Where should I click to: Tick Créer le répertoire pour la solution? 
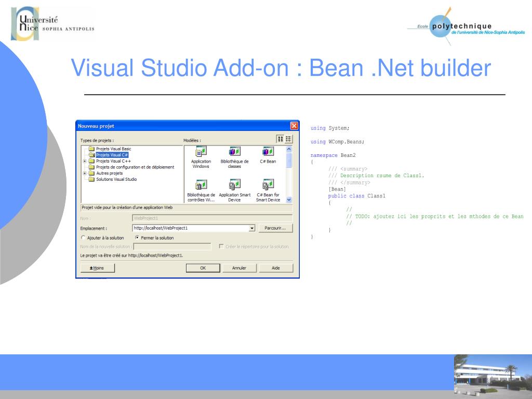point(221,246)
